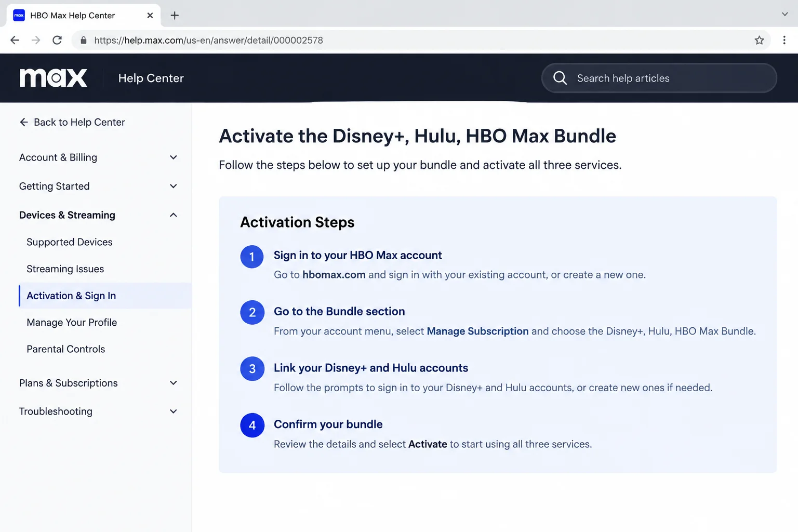798x532 pixels.
Task: Click Manage Subscription link in step 2
Action: click(477, 331)
